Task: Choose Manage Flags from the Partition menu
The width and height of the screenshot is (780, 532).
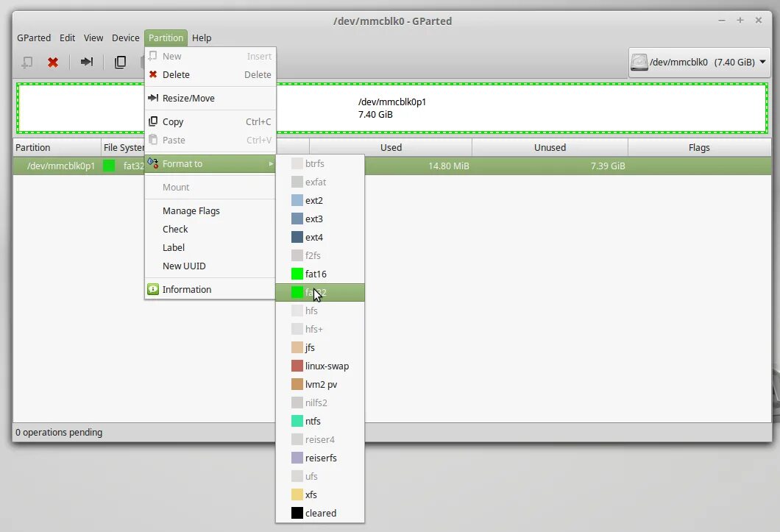Action: (191, 210)
